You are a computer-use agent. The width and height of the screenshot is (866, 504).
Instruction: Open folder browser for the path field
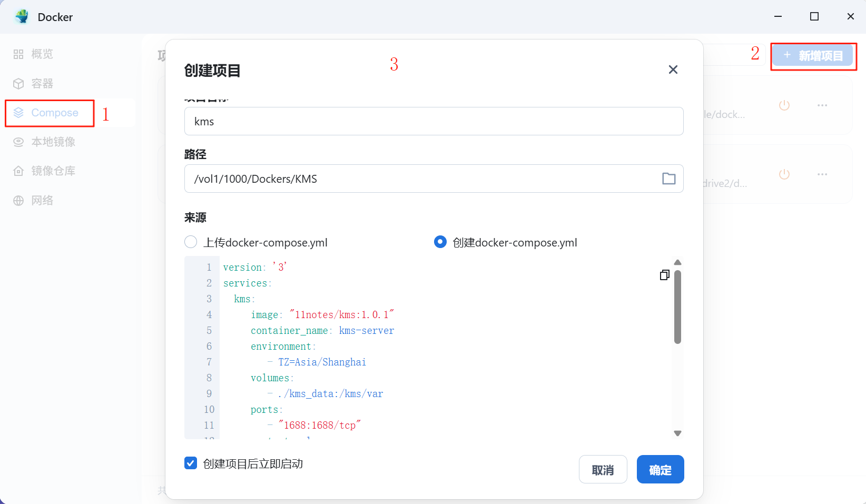(668, 179)
